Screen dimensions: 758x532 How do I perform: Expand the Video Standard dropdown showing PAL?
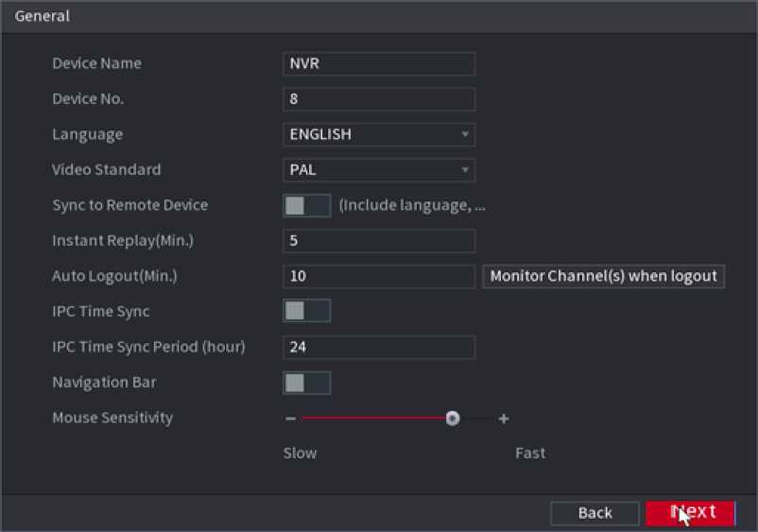click(378, 170)
